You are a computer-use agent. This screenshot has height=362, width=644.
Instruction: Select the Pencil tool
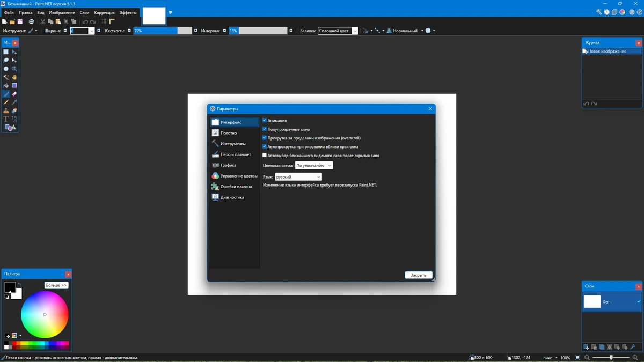[x=6, y=102]
